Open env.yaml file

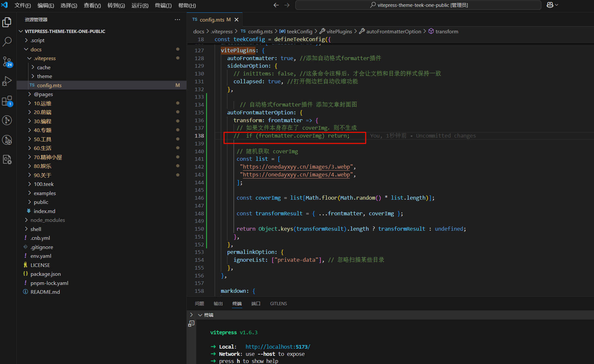pos(101,256)
